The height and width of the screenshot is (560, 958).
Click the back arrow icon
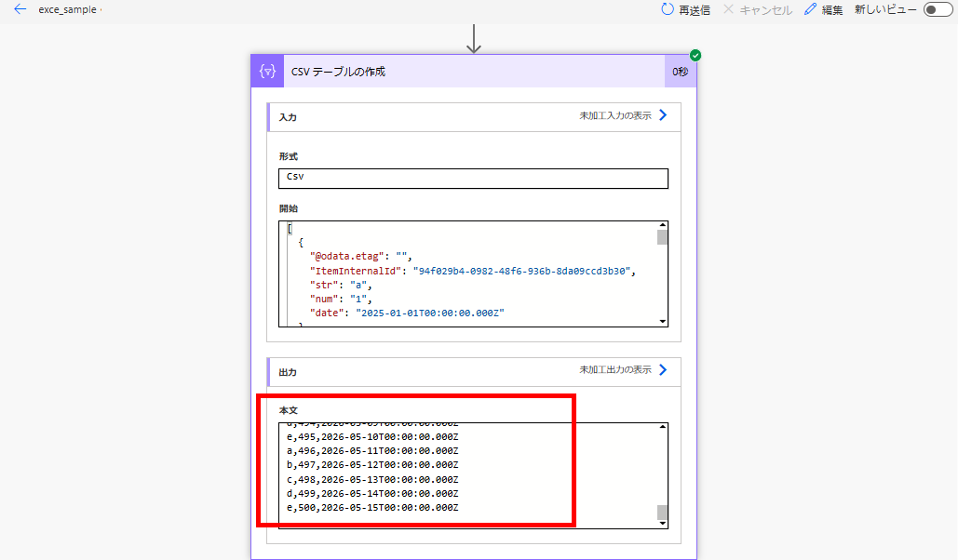pyautogui.click(x=19, y=10)
